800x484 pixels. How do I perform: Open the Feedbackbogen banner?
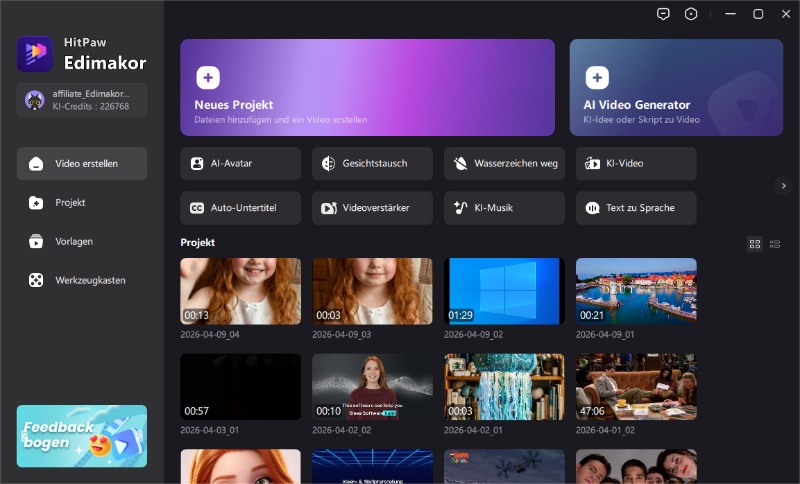82,436
